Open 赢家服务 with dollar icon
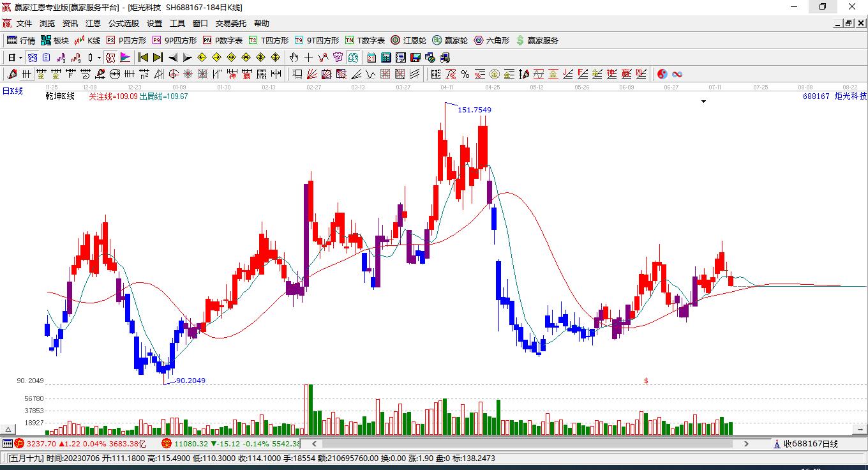Image resolution: width=868 pixels, height=470 pixels. coord(537,40)
